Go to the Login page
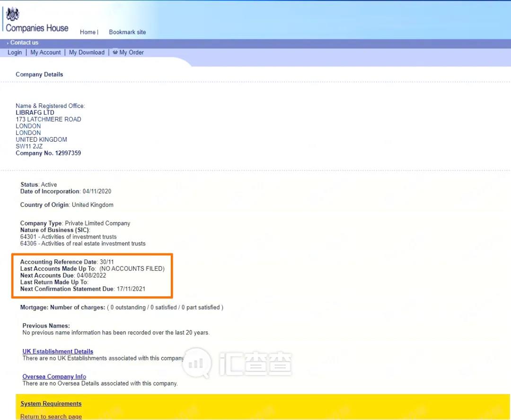511x420 pixels. point(15,52)
